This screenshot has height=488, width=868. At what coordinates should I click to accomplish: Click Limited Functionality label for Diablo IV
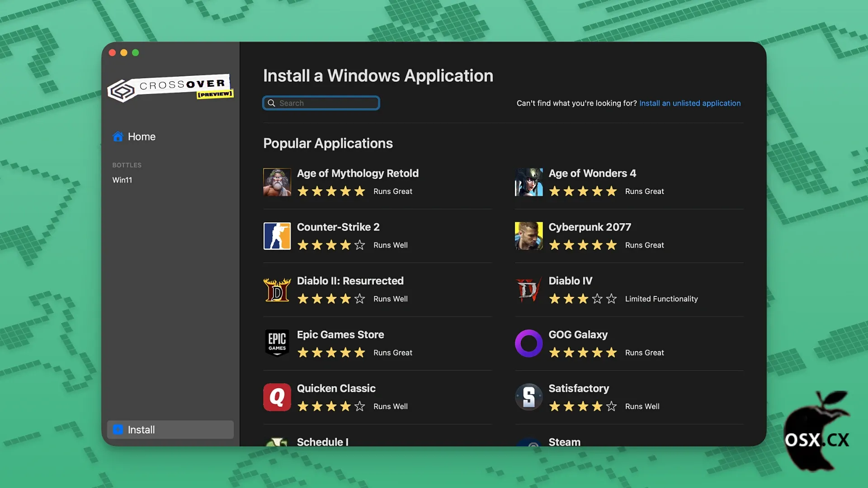(661, 299)
